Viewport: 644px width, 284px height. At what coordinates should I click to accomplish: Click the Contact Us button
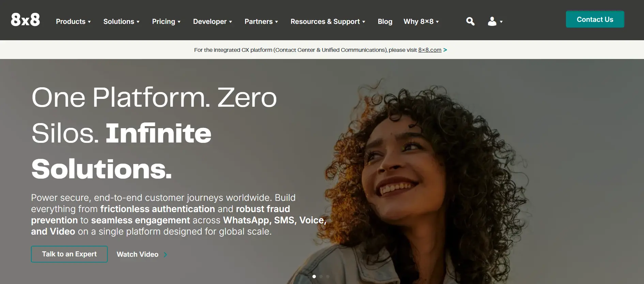(595, 19)
